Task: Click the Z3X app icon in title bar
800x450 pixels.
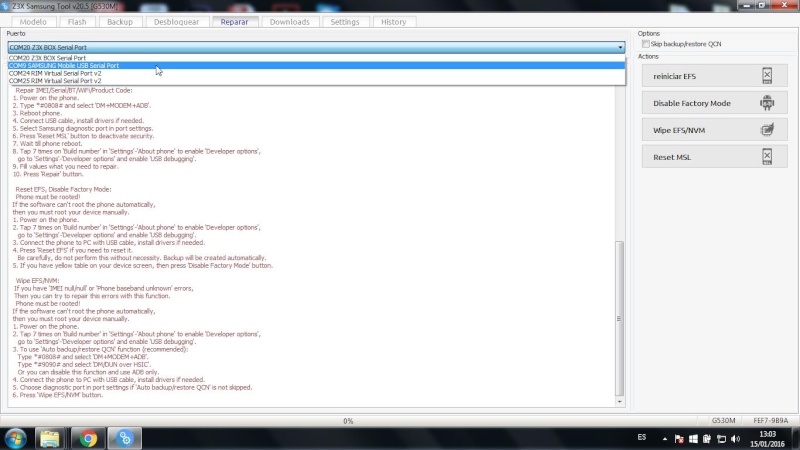Action: 5,6
